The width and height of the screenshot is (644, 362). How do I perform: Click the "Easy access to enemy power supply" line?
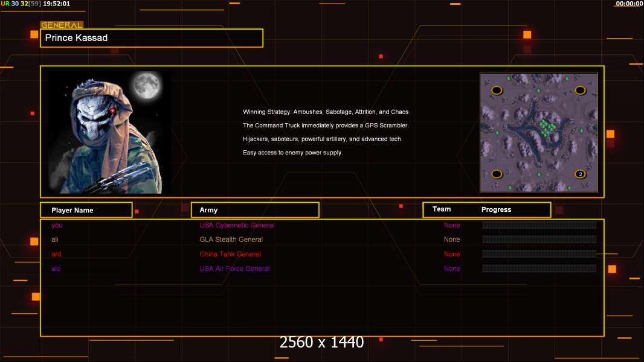pos(292,153)
